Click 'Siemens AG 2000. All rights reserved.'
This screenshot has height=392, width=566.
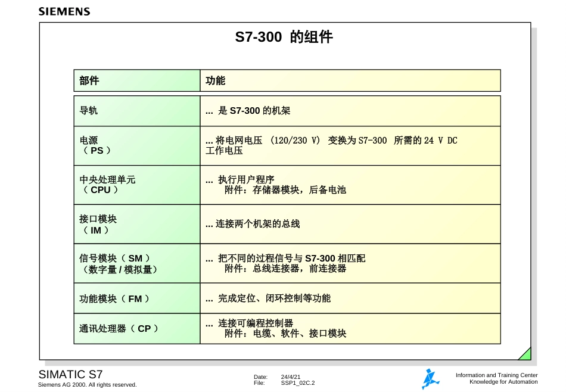click(88, 385)
